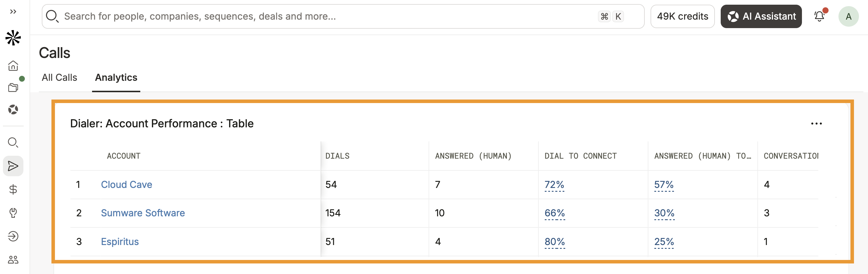868x274 pixels.
Task: Switch to the All Calls tab
Action: coord(59,78)
